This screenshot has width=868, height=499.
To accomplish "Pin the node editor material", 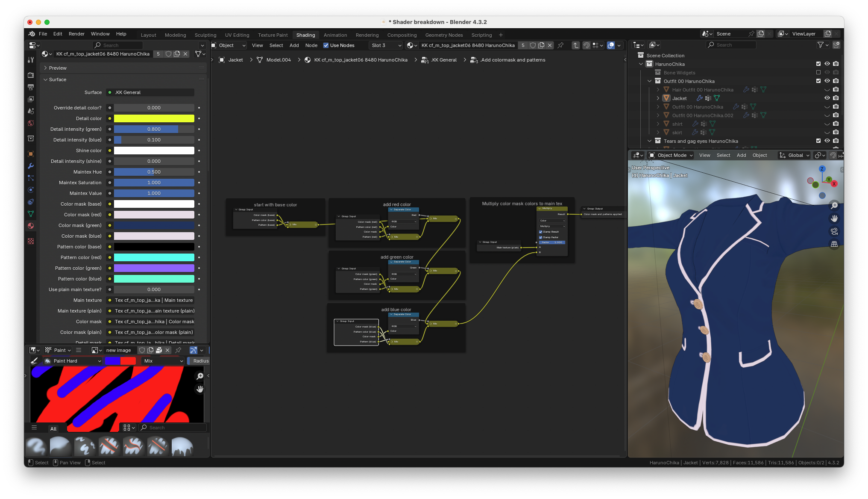I will pos(560,45).
